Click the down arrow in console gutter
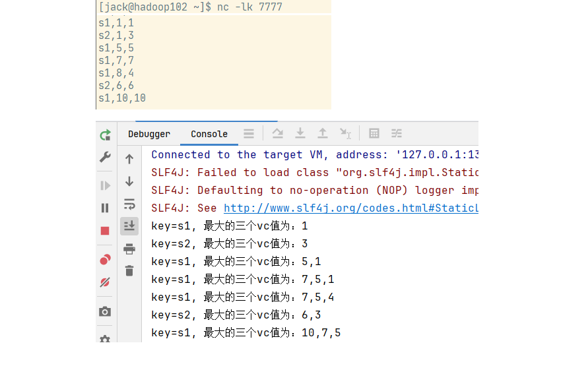Screen dimensions: 588x368 click(x=129, y=181)
